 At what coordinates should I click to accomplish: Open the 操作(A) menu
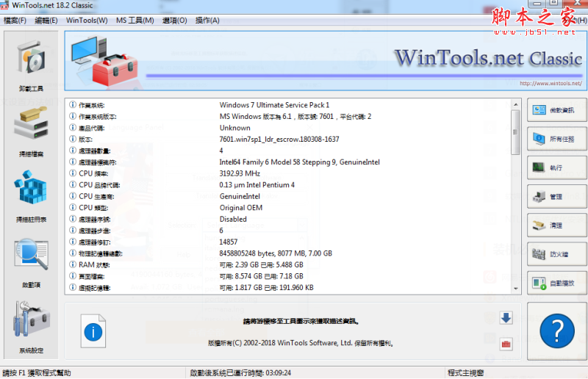tap(207, 21)
